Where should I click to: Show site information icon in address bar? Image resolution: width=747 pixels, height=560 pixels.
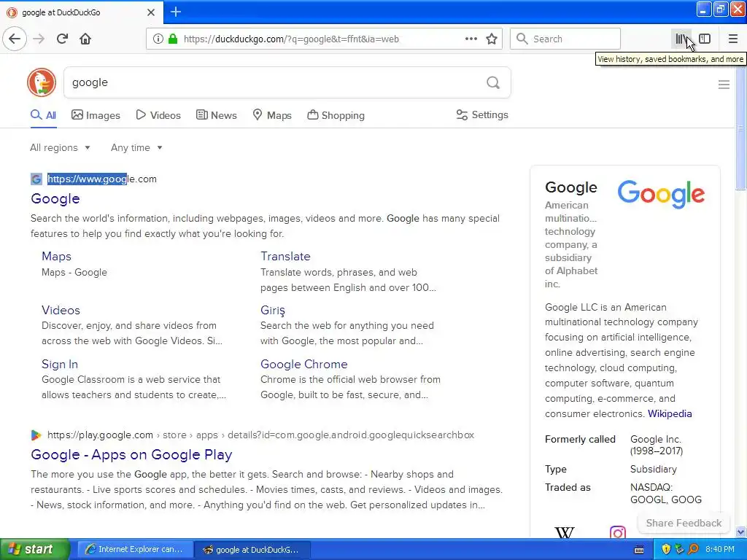coord(158,39)
